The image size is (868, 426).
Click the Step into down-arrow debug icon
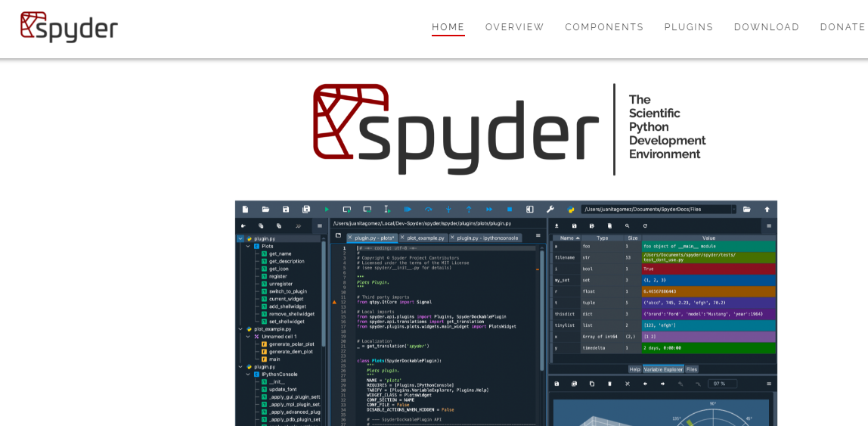448,210
